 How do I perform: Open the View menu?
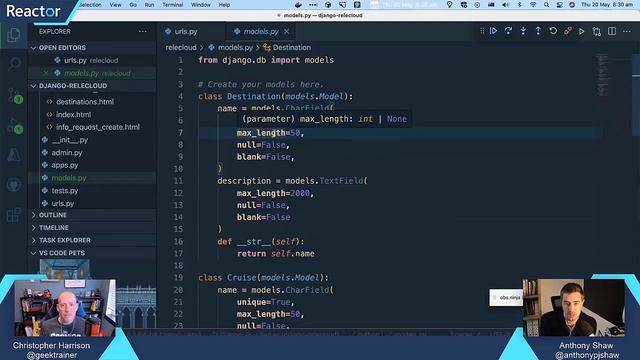(x=116, y=5)
